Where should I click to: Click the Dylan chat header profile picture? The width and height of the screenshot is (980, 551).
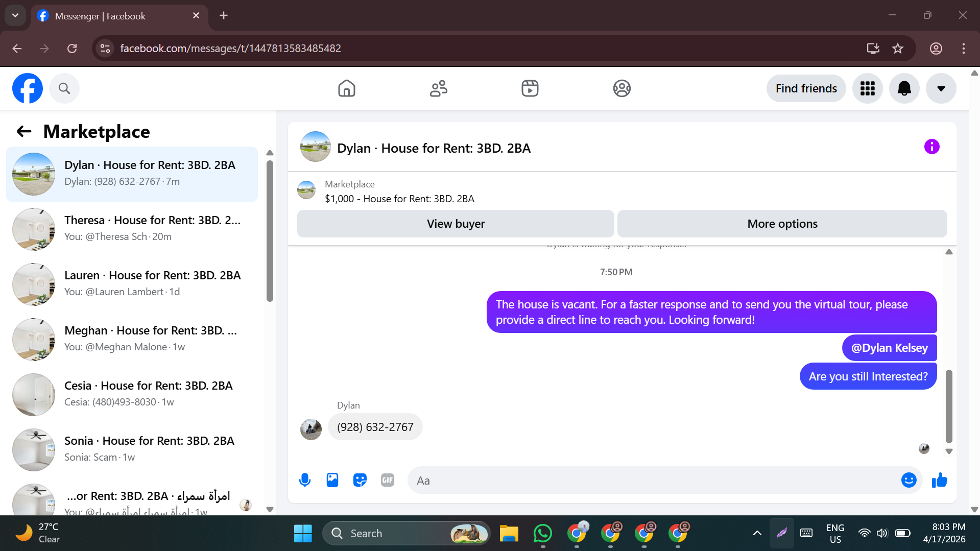[x=315, y=147]
